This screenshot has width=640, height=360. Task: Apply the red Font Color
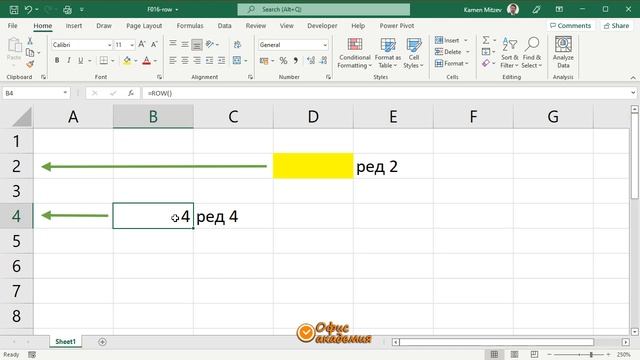coord(147,61)
